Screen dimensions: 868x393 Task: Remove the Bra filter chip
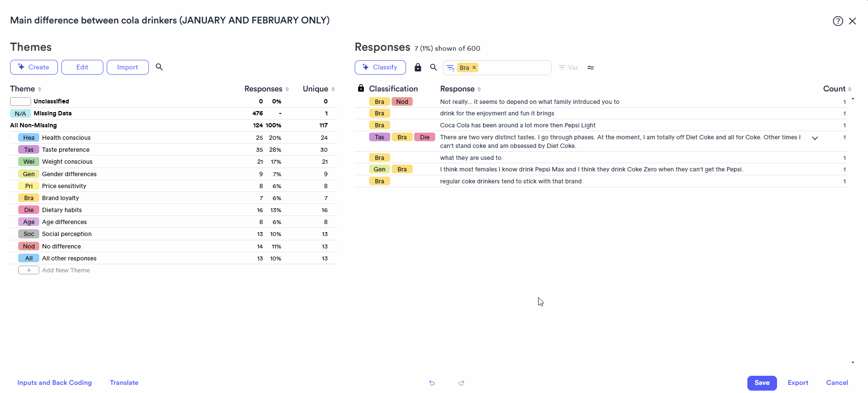click(x=474, y=67)
